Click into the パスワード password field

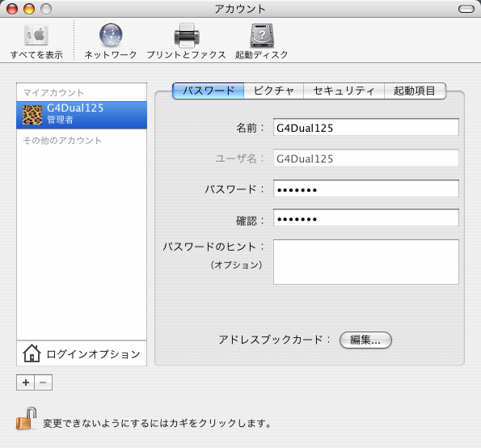[x=366, y=188]
